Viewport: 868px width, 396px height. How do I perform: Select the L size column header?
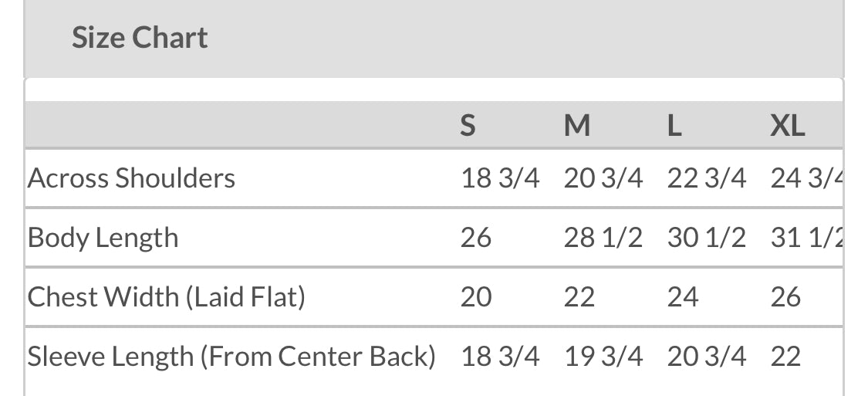point(674,125)
